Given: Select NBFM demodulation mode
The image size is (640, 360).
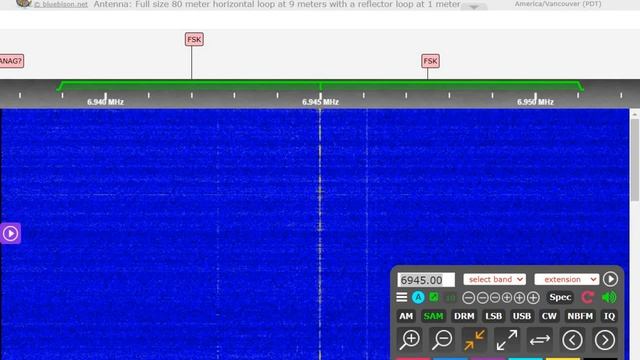Looking at the screenshot, I should point(580,316).
